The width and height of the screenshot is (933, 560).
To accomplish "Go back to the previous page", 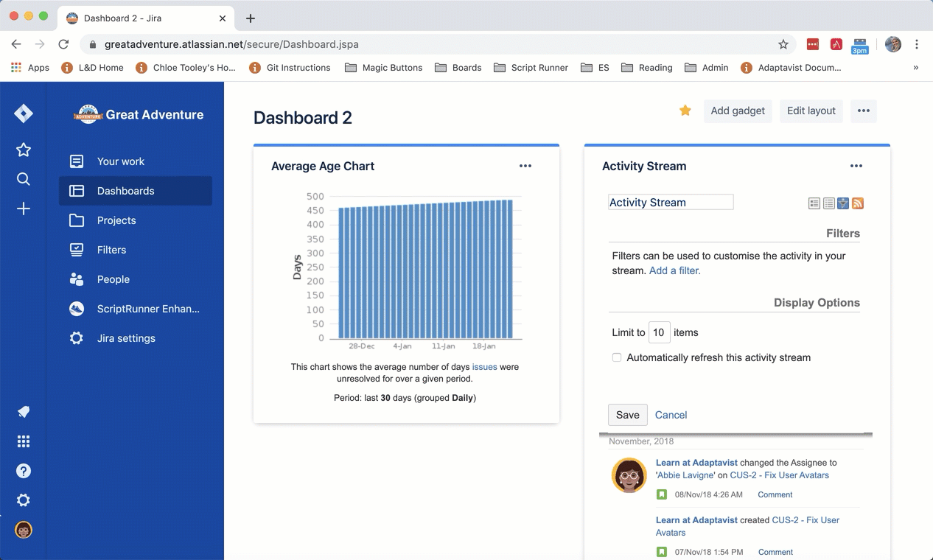I will tap(16, 44).
